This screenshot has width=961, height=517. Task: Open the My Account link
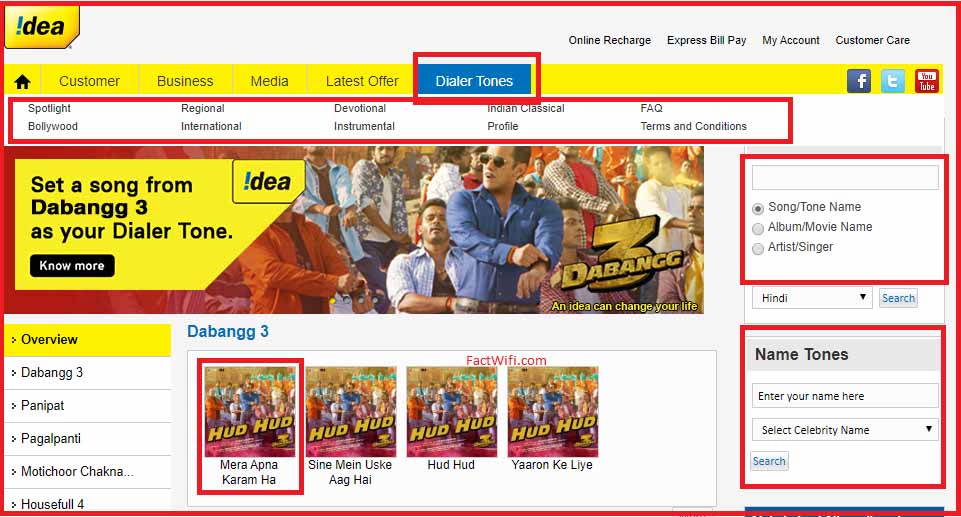(791, 40)
